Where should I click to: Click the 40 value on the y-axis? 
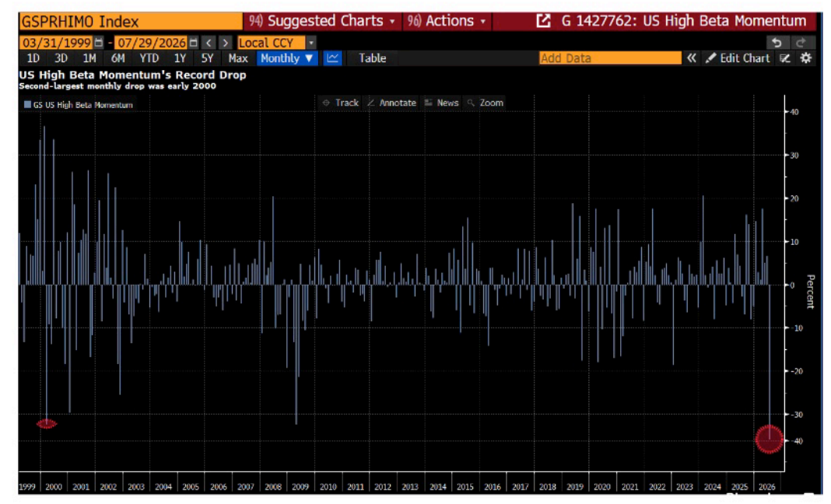point(794,112)
